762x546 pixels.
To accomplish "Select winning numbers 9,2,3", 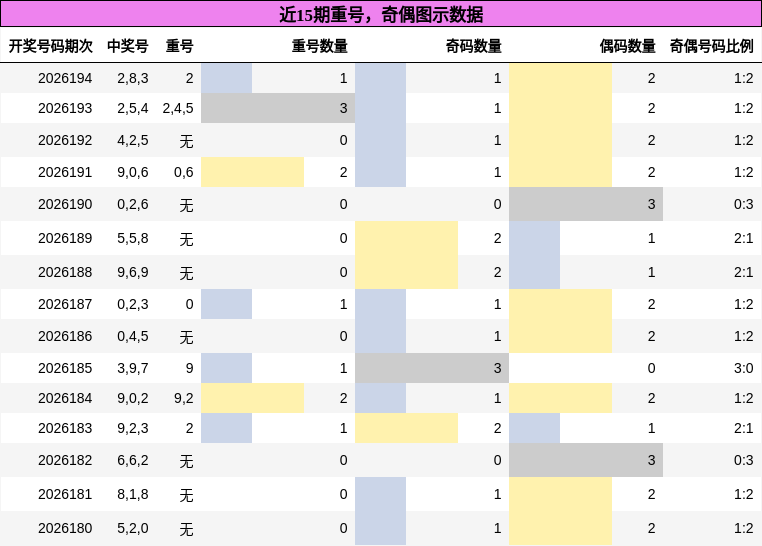I will 133,428.
